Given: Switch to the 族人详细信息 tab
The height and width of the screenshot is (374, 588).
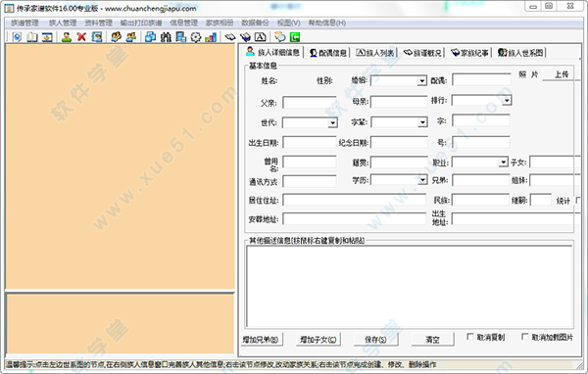Looking at the screenshot, I should [273, 52].
